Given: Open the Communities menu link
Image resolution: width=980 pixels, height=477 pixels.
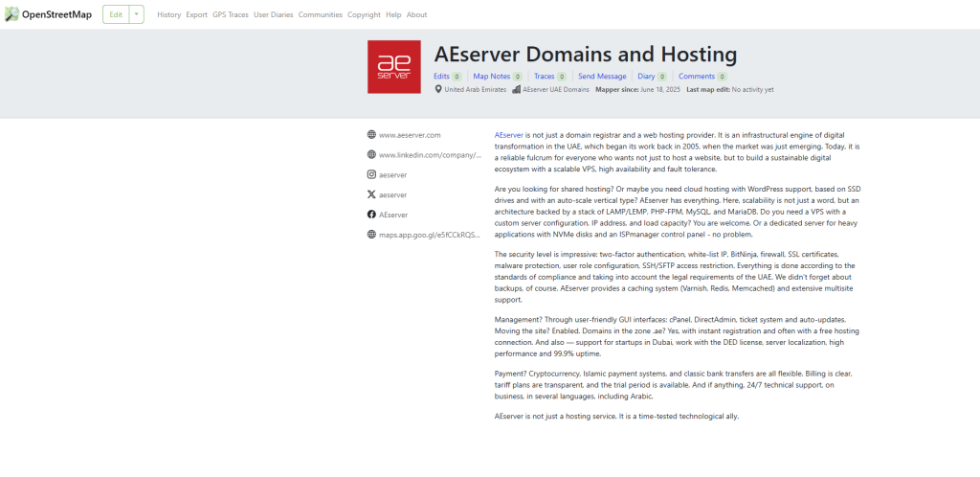Looking at the screenshot, I should pos(320,15).
